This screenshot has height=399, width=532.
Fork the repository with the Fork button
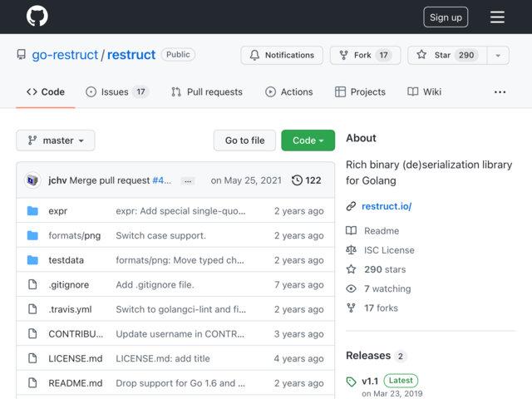(x=366, y=55)
